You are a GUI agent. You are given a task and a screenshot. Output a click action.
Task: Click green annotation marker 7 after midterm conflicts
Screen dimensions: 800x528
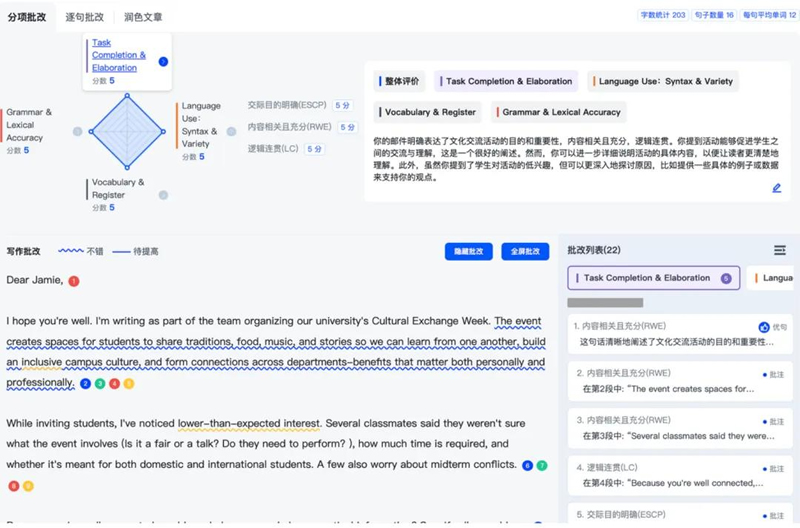[x=542, y=465]
